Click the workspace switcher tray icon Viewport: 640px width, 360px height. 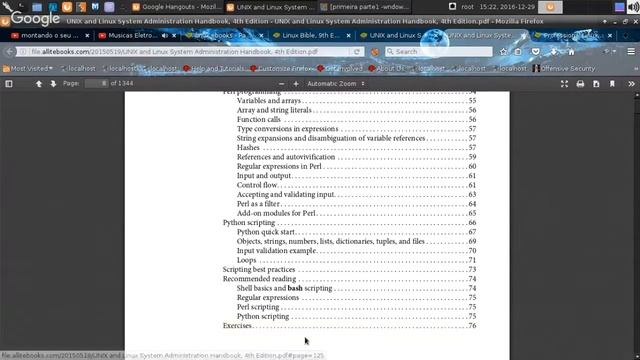pos(620,7)
